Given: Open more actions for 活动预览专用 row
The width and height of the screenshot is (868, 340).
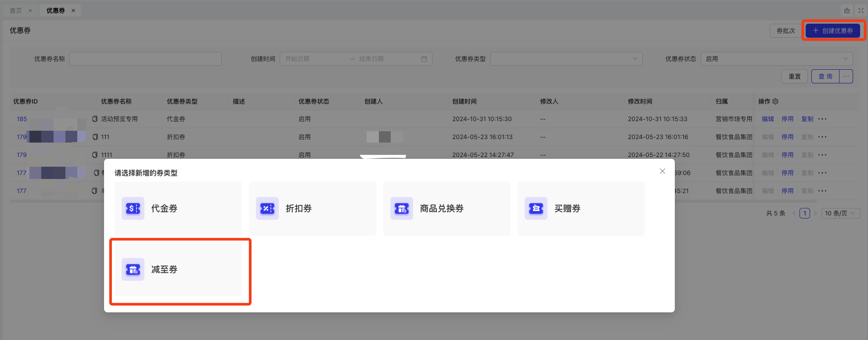Looking at the screenshot, I should (822, 119).
